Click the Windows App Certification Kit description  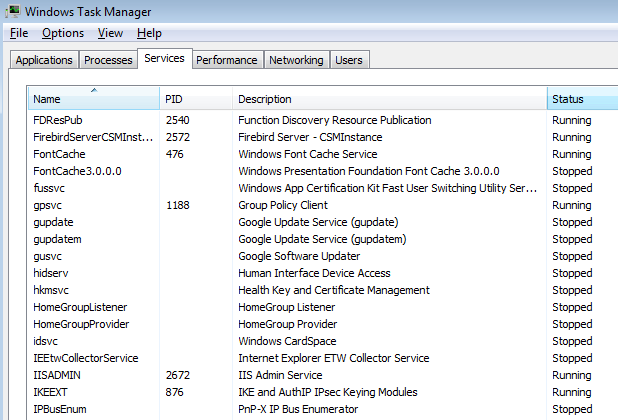387,188
